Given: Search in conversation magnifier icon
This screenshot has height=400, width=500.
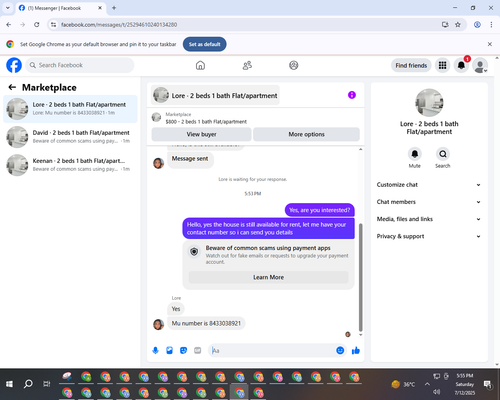Looking at the screenshot, I should (443, 154).
